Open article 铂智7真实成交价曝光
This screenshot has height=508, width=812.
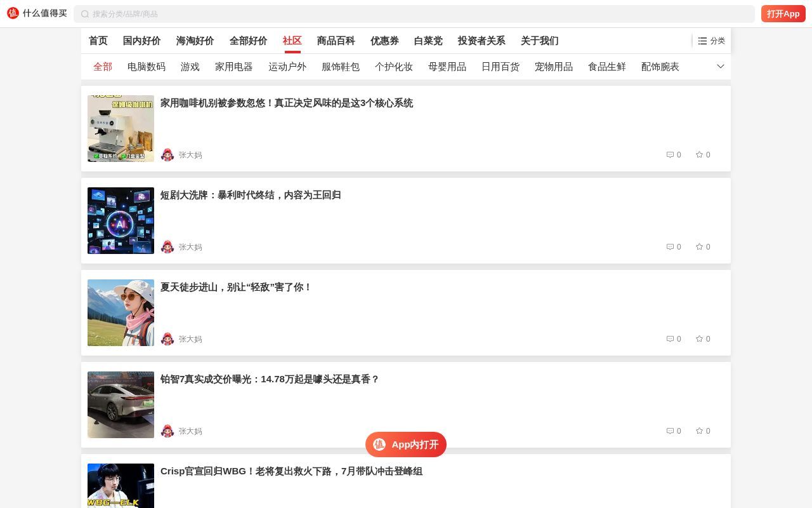pyautogui.click(x=270, y=379)
